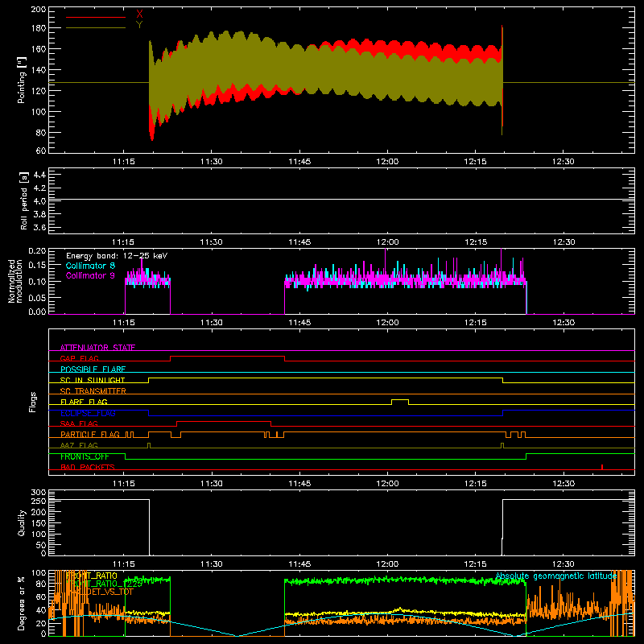
Task: Select the SC_IN_SUNLIGHT label
Action: pyautogui.click(x=93, y=380)
